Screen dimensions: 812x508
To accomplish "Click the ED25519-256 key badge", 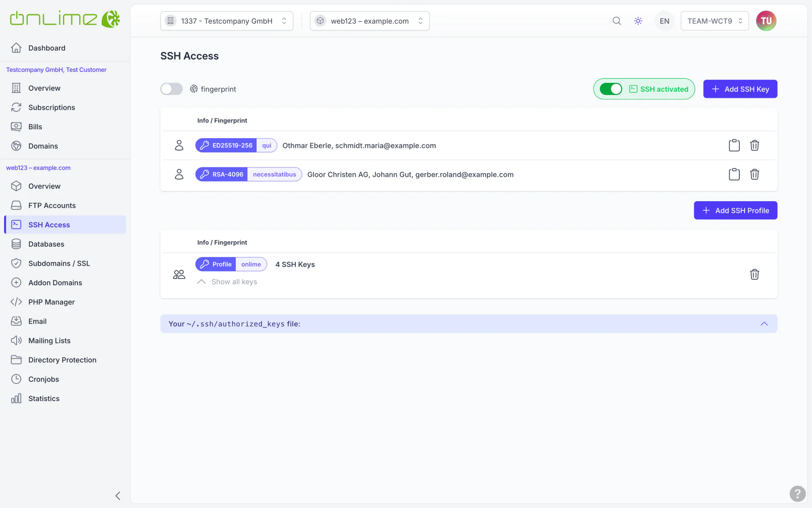I will click(x=226, y=145).
